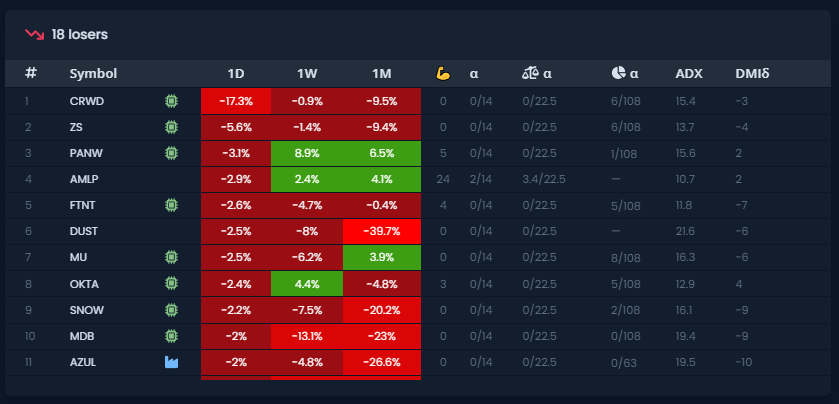Click the -4.7% weekly cell for FTNT
Viewport: 839px width, 404px height.
[x=307, y=205]
